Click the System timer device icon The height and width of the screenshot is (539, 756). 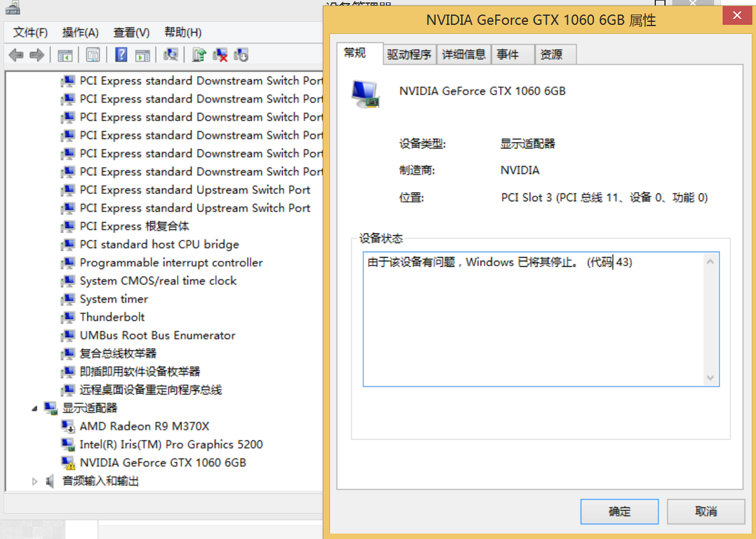pos(69,299)
